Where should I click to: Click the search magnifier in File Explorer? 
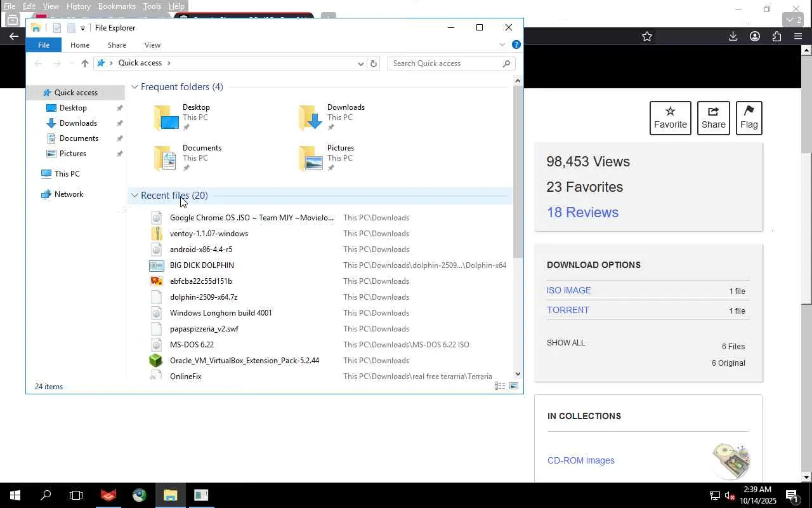point(506,63)
